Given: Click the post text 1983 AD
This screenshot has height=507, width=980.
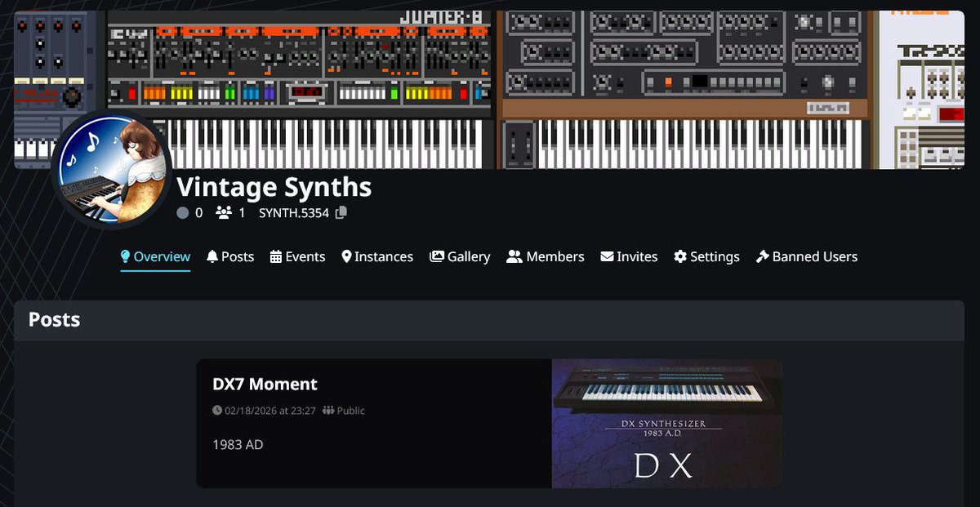Looking at the screenshot, I should [238, 445].
